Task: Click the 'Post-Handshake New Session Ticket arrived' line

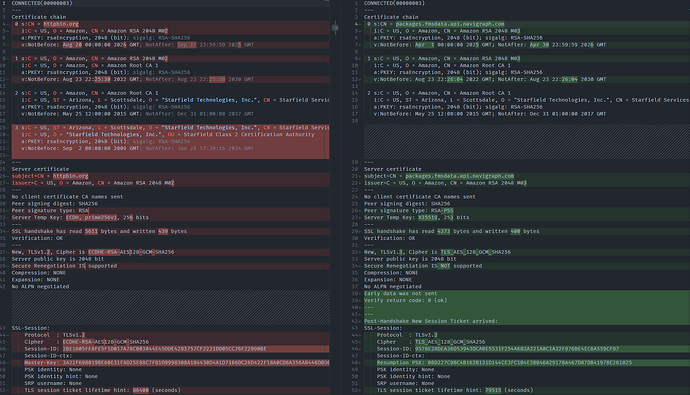Action: pyautogui.click(x=430, y=321)
